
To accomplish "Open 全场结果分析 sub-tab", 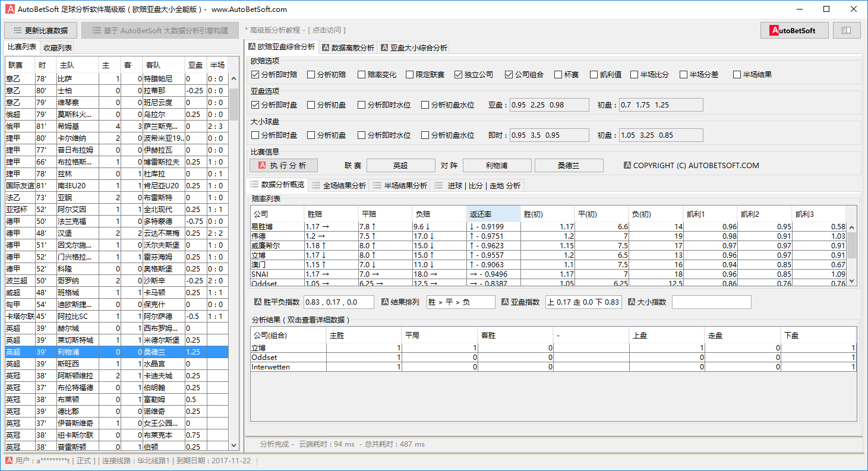I will (x=338, y=185).
